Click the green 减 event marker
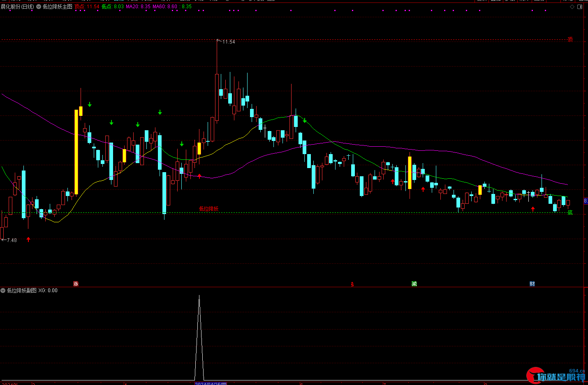Viewport: 588px width, 385px height. point(414,284)
